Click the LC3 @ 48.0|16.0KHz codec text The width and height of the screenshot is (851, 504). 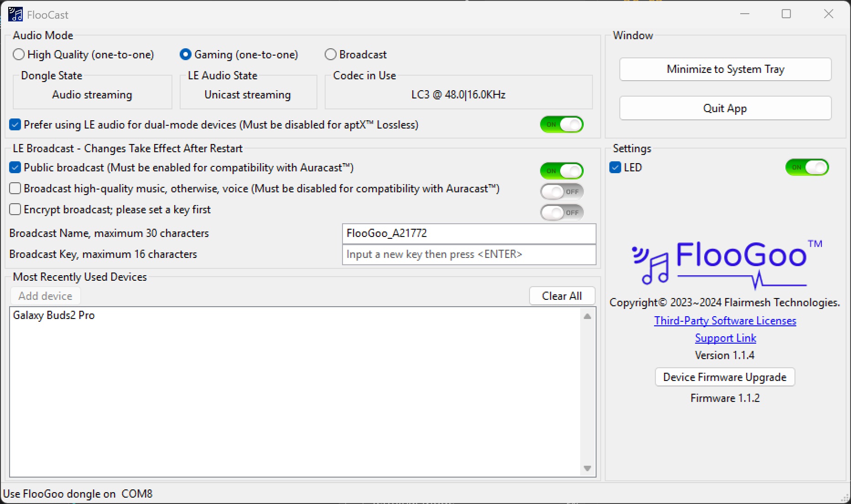point(458,95)
